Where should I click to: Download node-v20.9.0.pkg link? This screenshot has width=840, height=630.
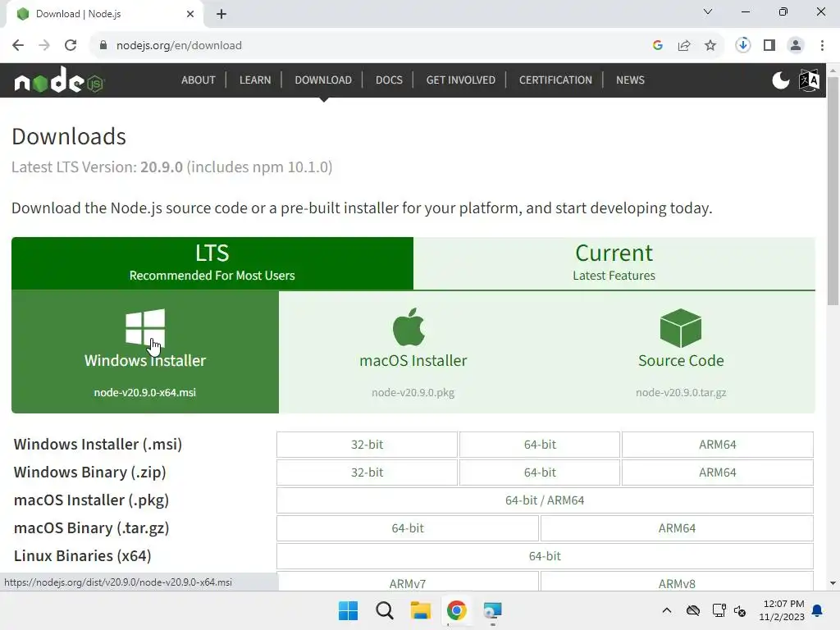[413, 393]
